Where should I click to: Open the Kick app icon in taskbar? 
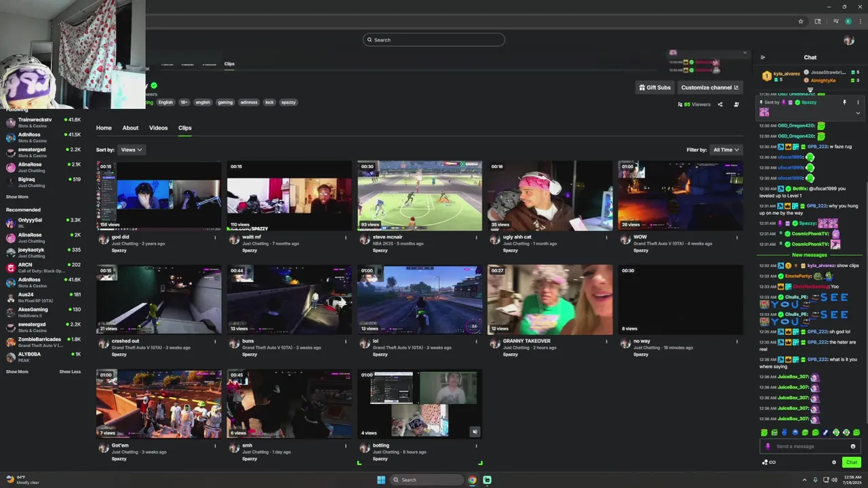pos(487,480)
